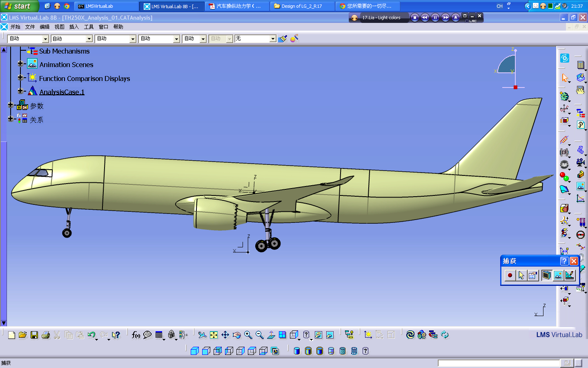Open the 插入 menu
This screenshot has height=368, width=588.
click(74, 27)
